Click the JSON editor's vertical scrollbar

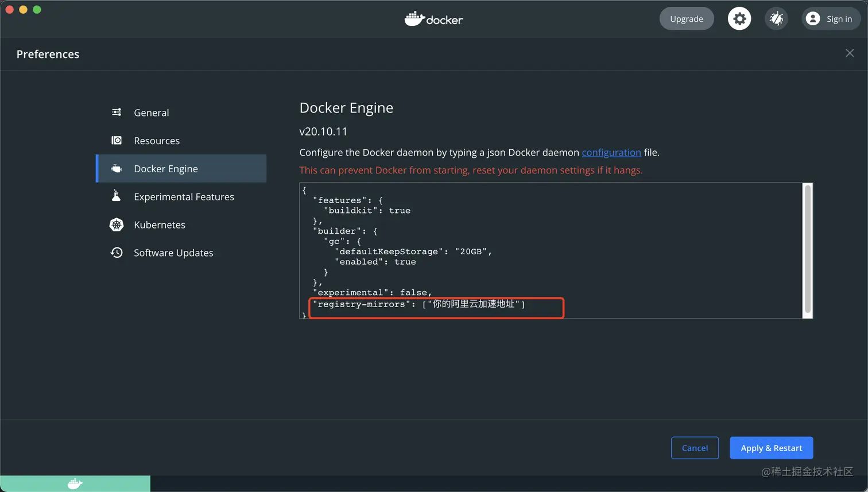[808, 250]
